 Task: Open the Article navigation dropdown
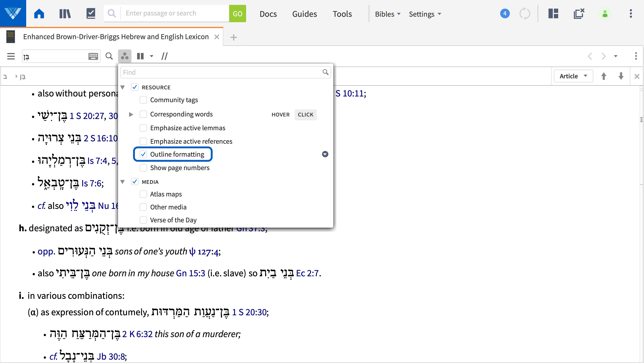(x=573, y=76)
